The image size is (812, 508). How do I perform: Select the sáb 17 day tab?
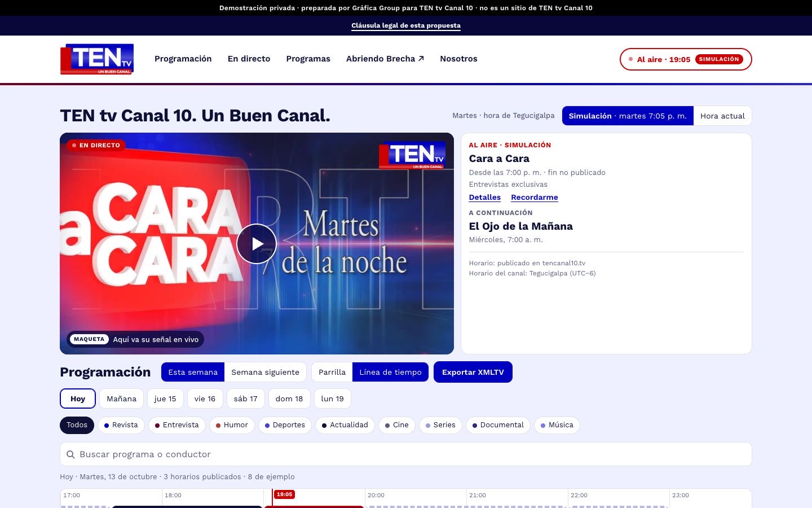pyautogui.click(x=246, y=398)
